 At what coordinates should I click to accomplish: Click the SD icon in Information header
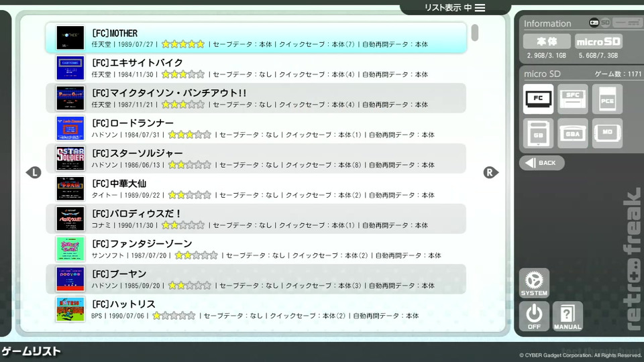coord(605,22)
